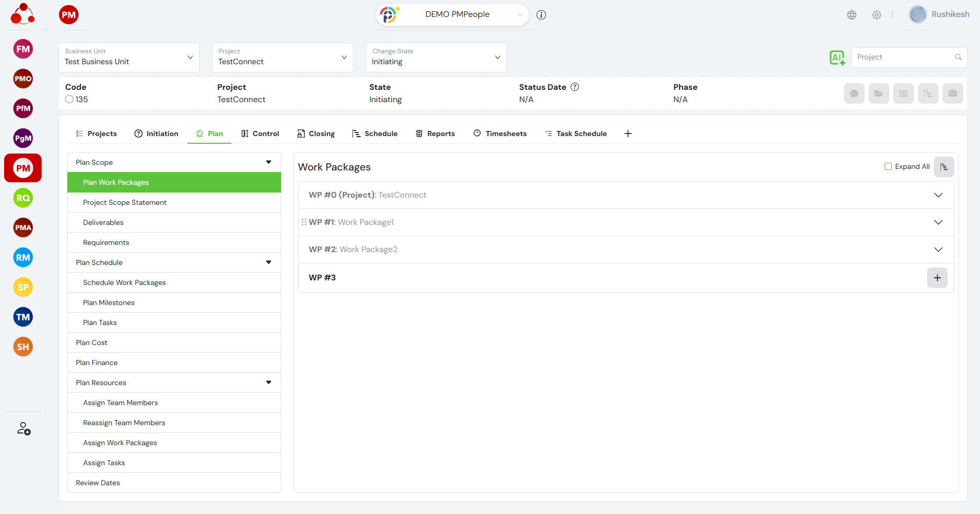980x514 pixels.
Task: Select the radio button beside code 135
Action: pyautogui.click(x=69, y=100)
